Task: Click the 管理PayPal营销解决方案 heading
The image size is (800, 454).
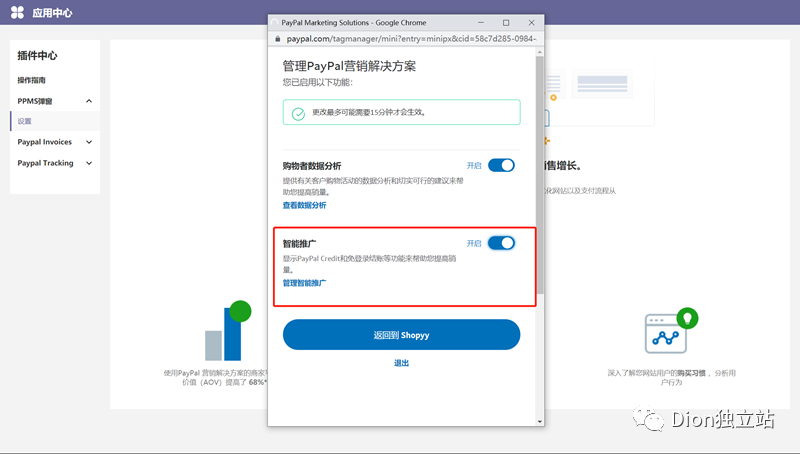Action: click(349, 66)
